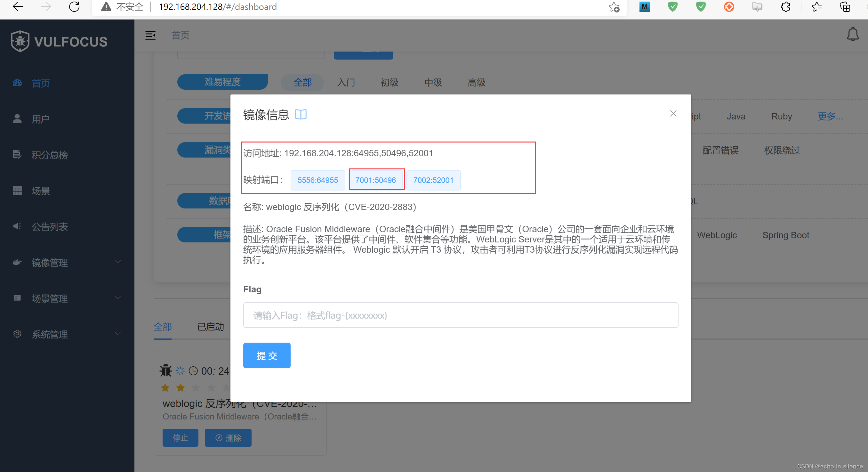Image resolution: width=868 pixels, height=472 pixels.
Task: Open the orange circular extension icon
Action: coord(729,7)
